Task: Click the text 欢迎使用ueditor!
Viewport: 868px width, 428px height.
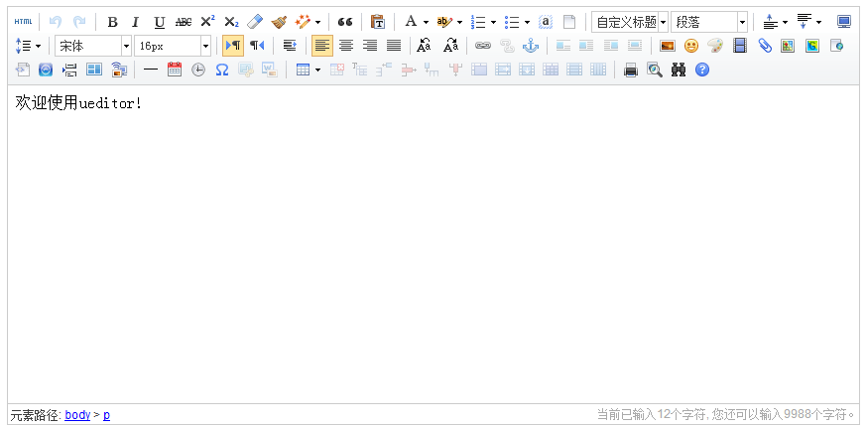Action: coord(78,103)
